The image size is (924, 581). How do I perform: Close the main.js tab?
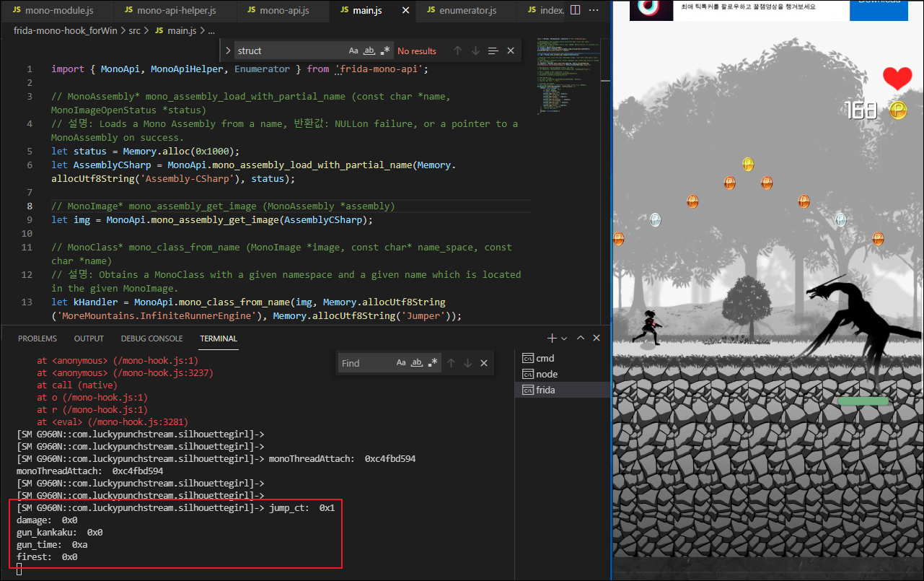[405, 11]
